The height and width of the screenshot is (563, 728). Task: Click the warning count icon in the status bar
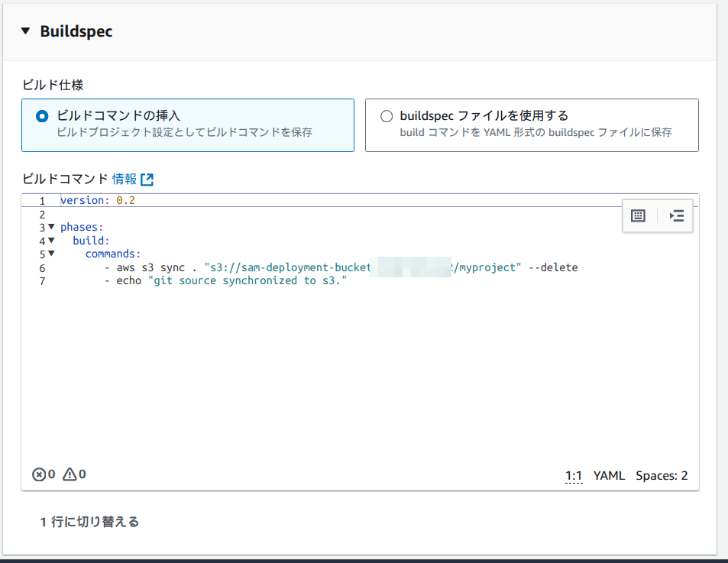(x=70, y=474)
